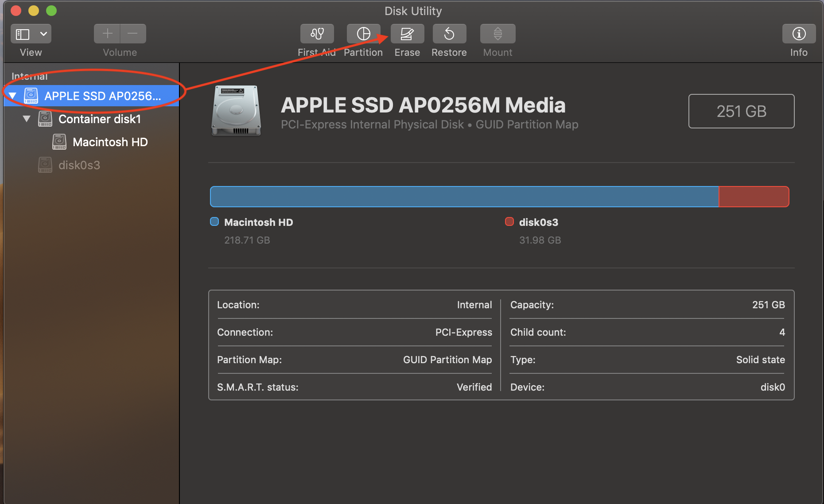Viewport: 824px width, 504px height.
Task: Close the Disk Utility window
Action: click(x=16, y=11)
